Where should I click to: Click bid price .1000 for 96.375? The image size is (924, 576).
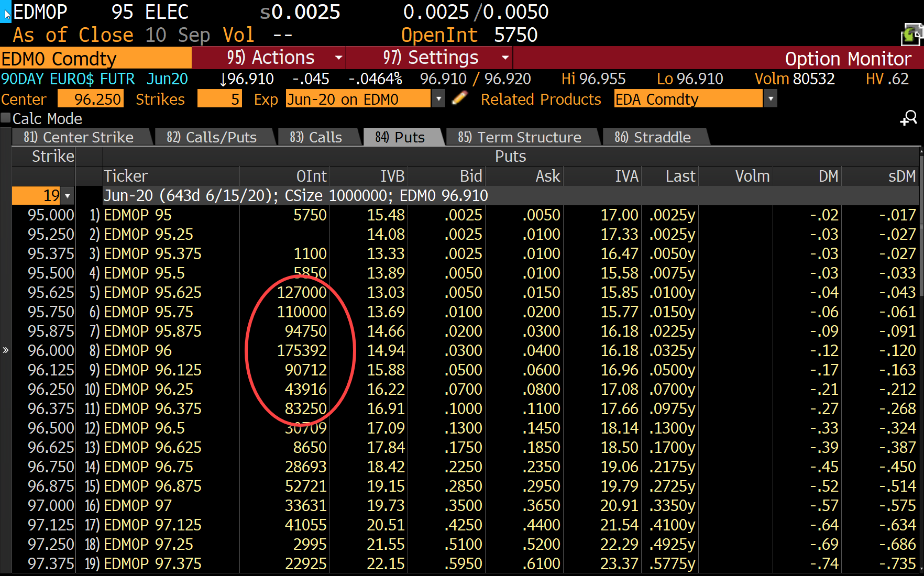pos(463,409)
